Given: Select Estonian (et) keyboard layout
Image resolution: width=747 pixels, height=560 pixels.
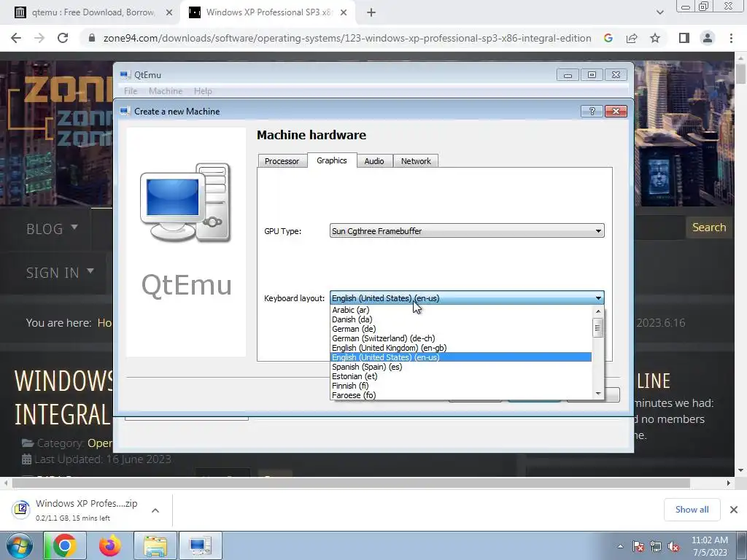Looking at the screenshot, I should pos(461,376).
